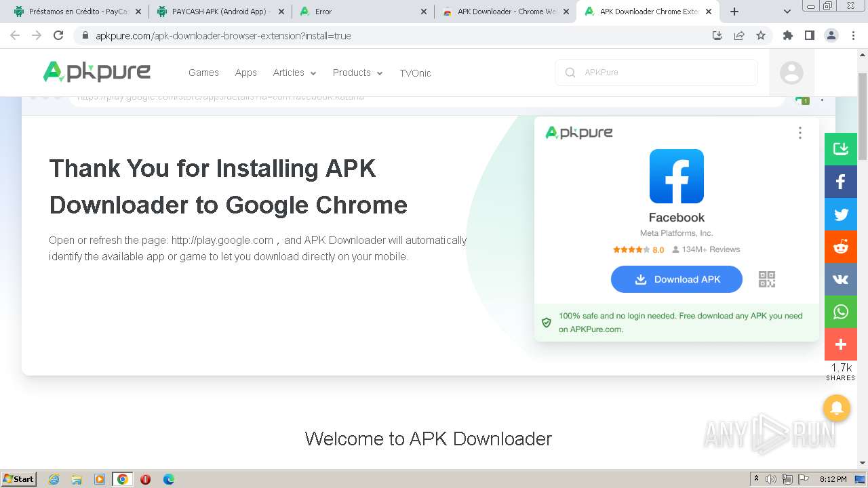The width and height of the screenshot is (868, 488).
Task: Open File Explorer from the taskbar
Action: pyautogui.click(x=77, y=479)
